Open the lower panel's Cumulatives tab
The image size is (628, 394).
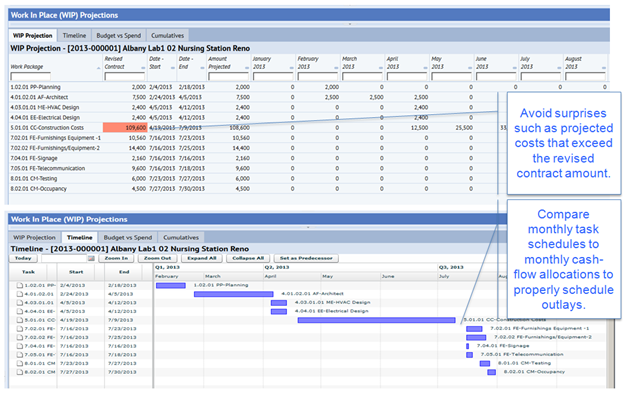click(181, 237)
